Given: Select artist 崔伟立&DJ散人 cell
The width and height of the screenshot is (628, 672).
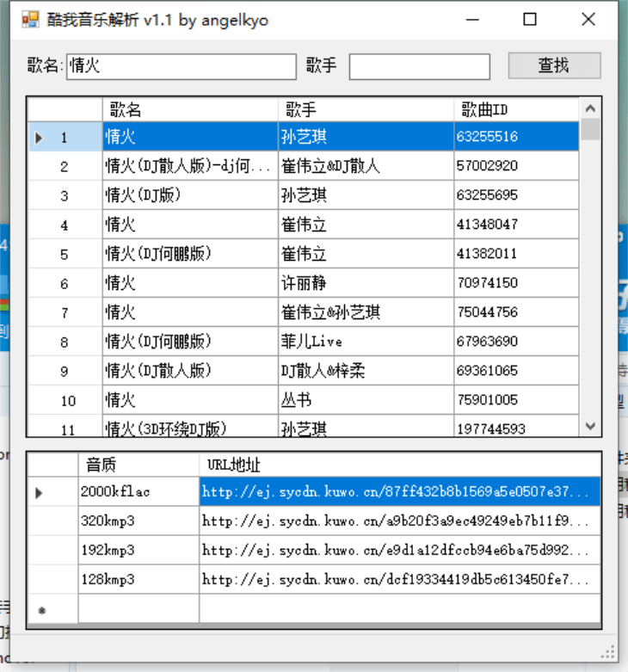Looking at the screenshot, I should click(x=366, y=166).
